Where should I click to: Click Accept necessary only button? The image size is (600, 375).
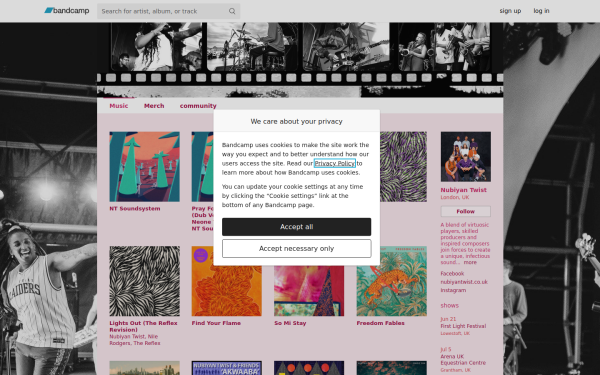(296, 248)
